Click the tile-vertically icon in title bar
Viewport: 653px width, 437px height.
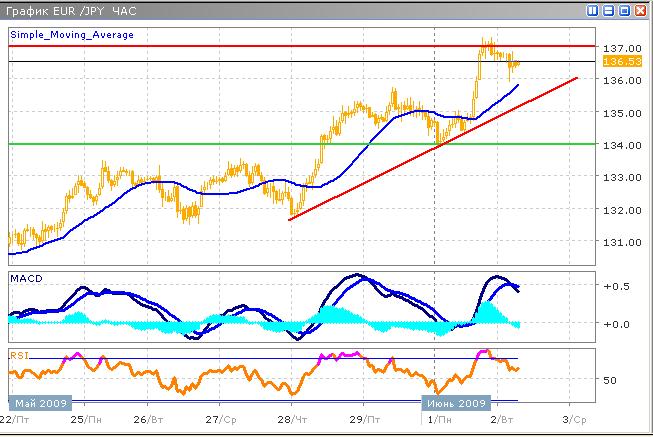593,11
